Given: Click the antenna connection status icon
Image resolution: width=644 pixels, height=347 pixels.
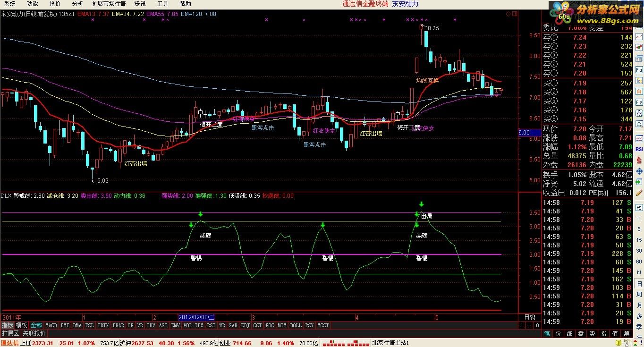Looking at the screenshot, I should 627,343.
